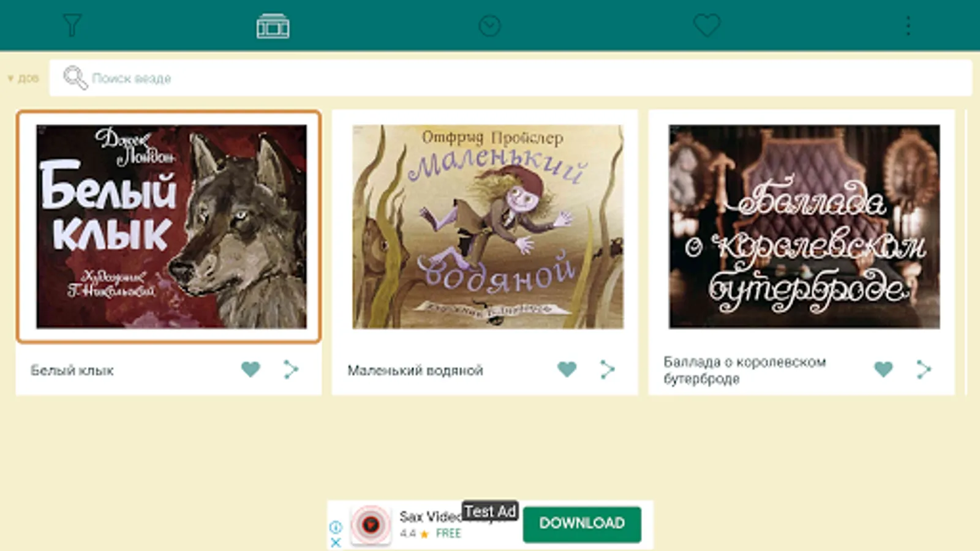Focus the 'Поиск везде' search field
This screenshot has width=980, height=551.
click(510, 78)
